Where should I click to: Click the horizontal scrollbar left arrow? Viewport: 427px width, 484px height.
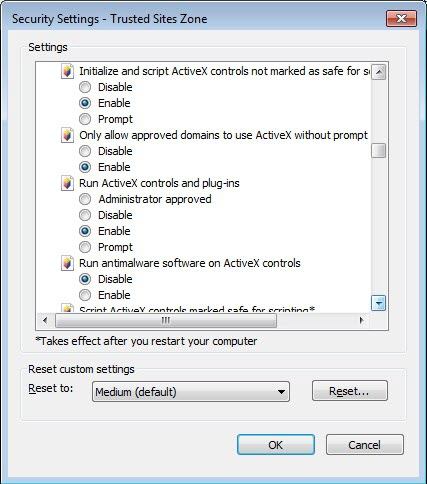pyautogui.click(x=45, y=320)
